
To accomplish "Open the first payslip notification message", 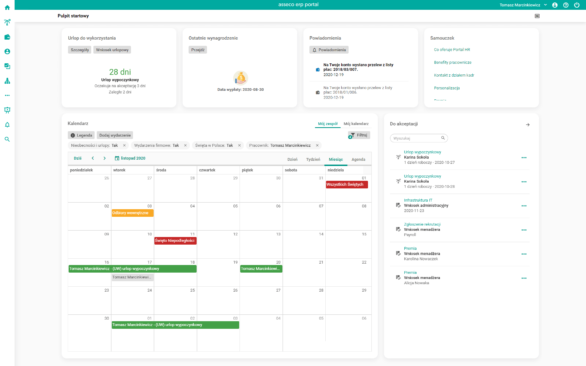I will click(358, 70).
